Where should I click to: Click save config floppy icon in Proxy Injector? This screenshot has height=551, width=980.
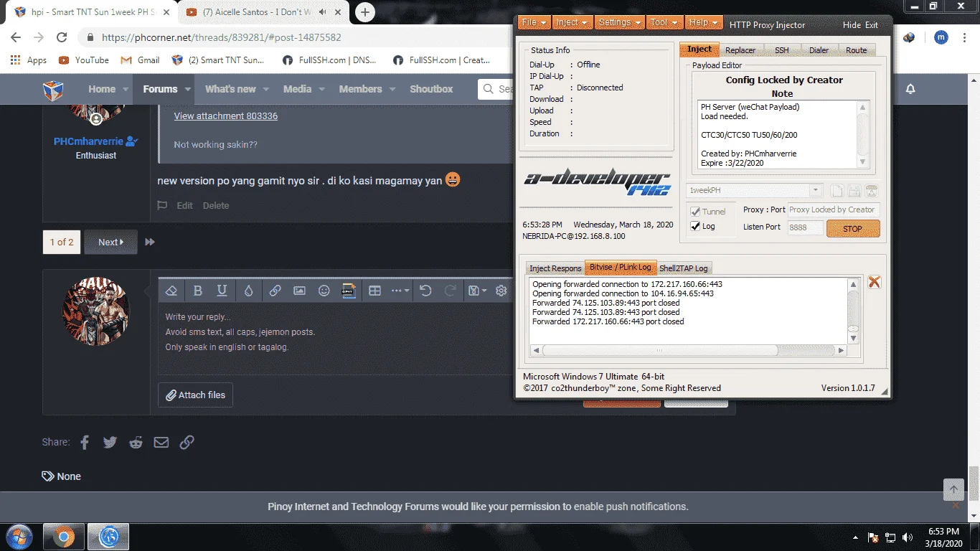pyautogui.click(x=854, y=191)
